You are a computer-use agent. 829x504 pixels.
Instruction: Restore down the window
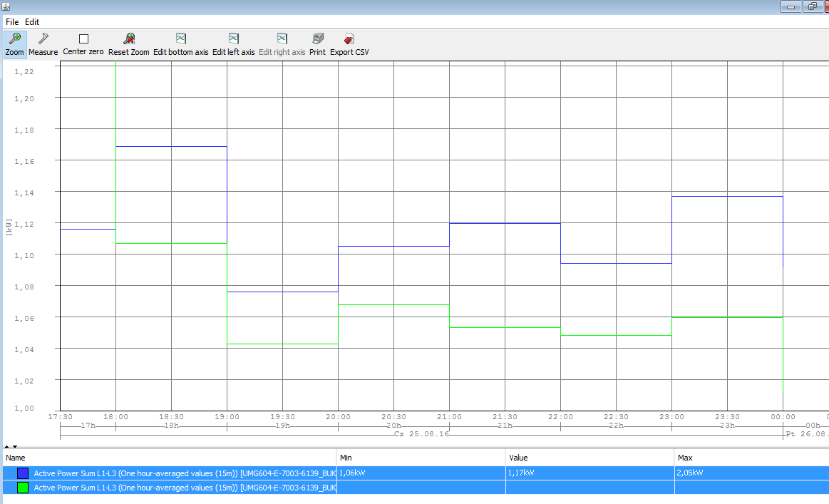[812, 6]
